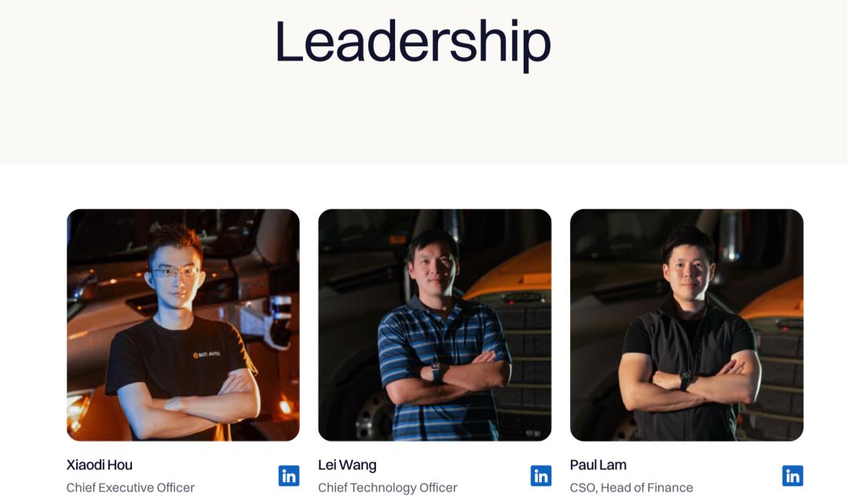Click the name Paul Lam
Image resolution: width=848 pixels, height=504 pixels.
598,465
